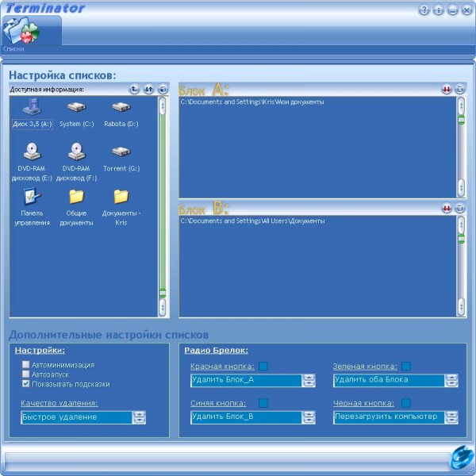Click red arrows icon for Блок A
The width and height of the screenshot is (476, 476).
click(447, 89)
